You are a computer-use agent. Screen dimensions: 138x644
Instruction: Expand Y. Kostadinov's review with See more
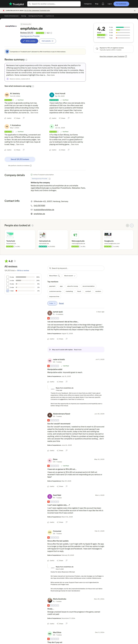[20, 144]
